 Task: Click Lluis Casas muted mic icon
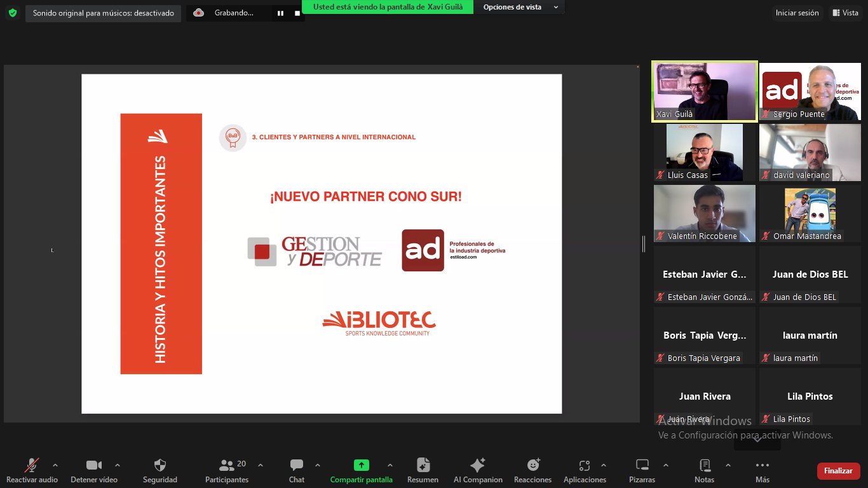(x=661, y=175)
